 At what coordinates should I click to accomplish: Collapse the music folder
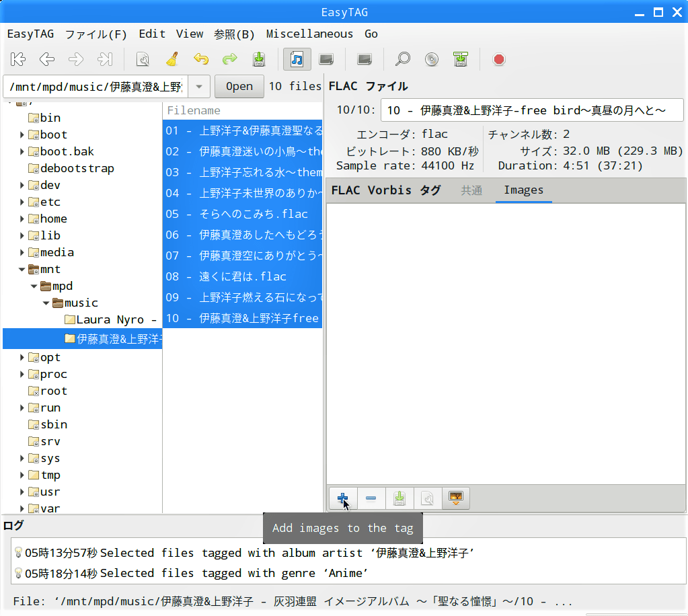pyautogui.click(x=46, y=303)
